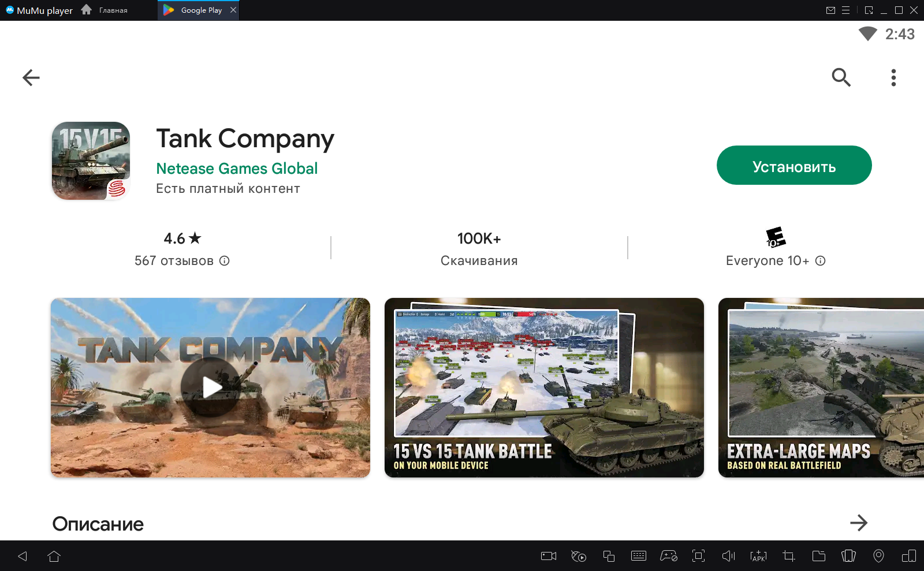Show Everyone 10+ content rating info
Image resolution: width=924 pixels, height=571 pixels.
820,261
